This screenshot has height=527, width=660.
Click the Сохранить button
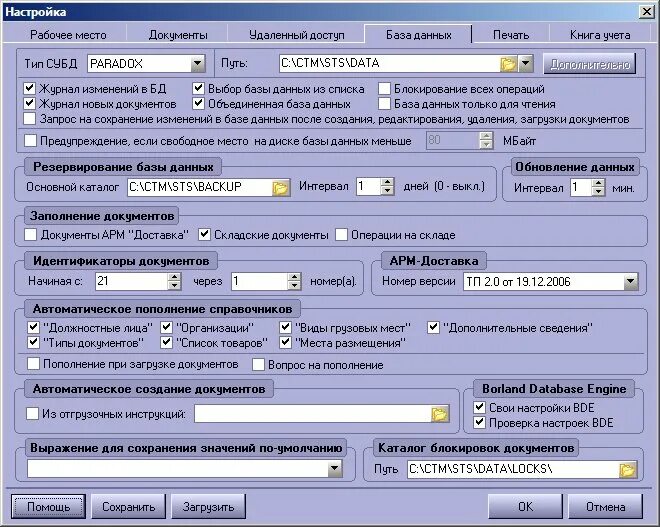coord(128,507)
